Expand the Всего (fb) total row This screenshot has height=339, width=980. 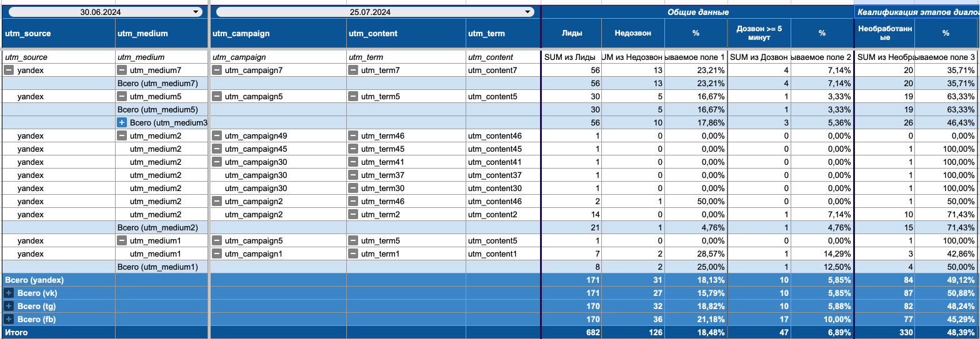(9, 320)
